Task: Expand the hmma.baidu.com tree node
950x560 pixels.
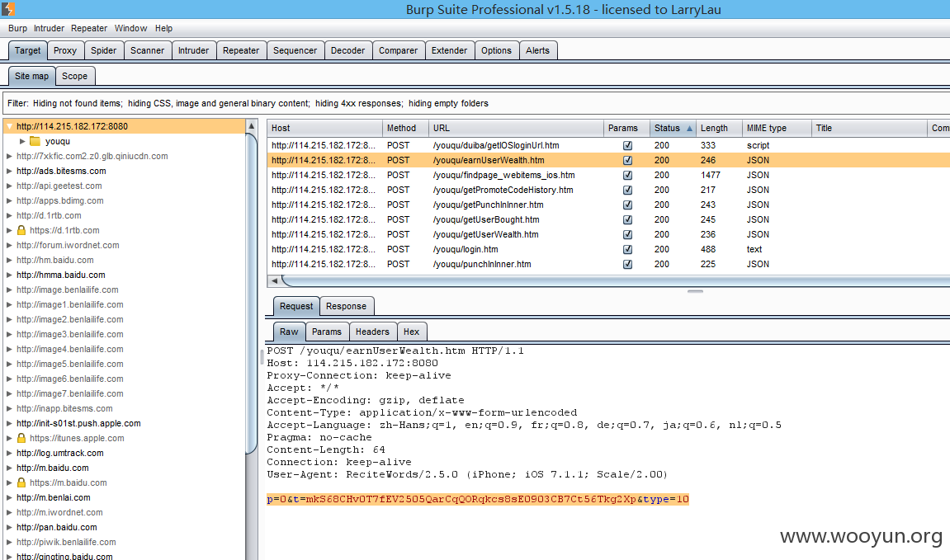Action: click(9, 275)
